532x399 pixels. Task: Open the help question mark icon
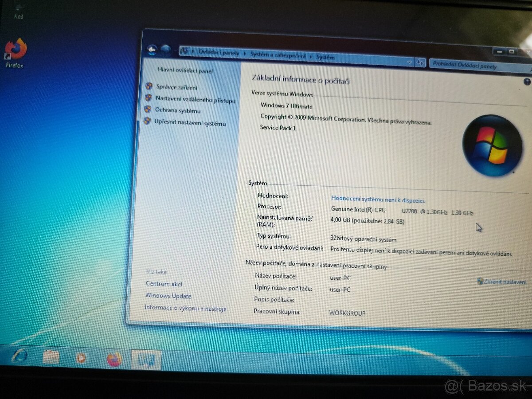point(527,82)
